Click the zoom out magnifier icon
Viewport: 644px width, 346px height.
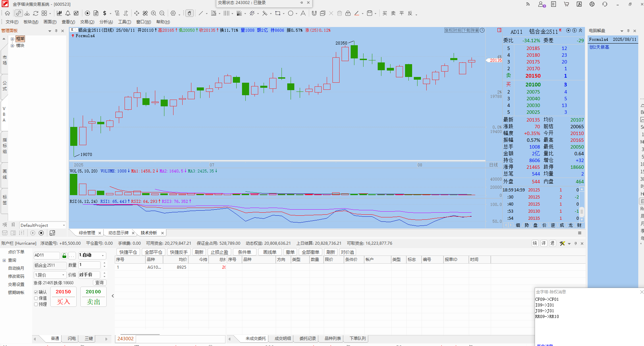(162, 13)
